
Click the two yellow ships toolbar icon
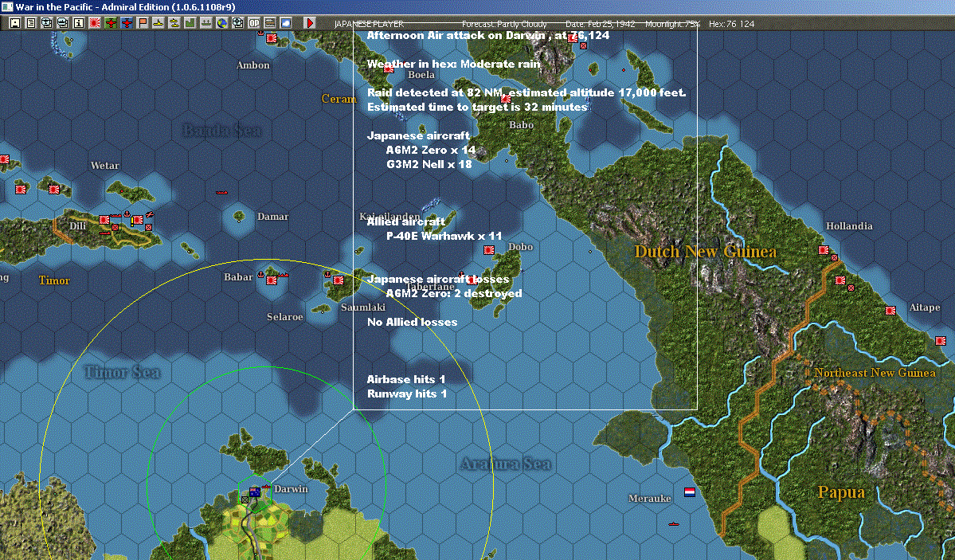tap(174, 23)
